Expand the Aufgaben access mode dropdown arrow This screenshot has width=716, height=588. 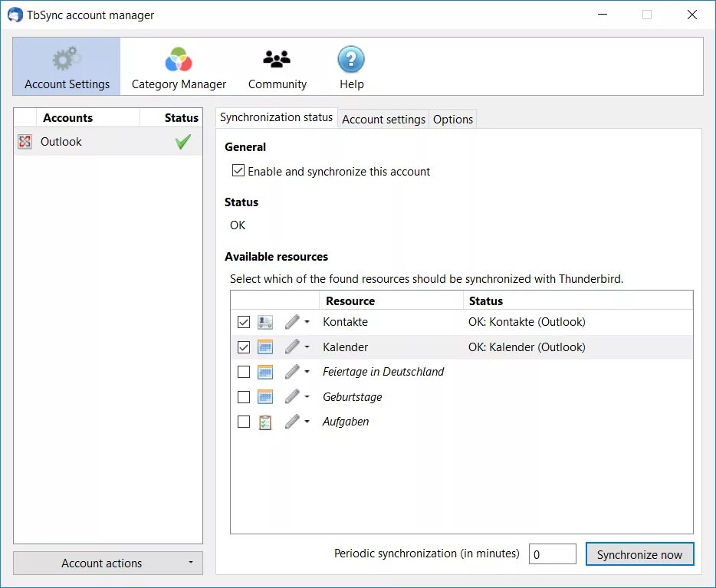click(307, 422)
